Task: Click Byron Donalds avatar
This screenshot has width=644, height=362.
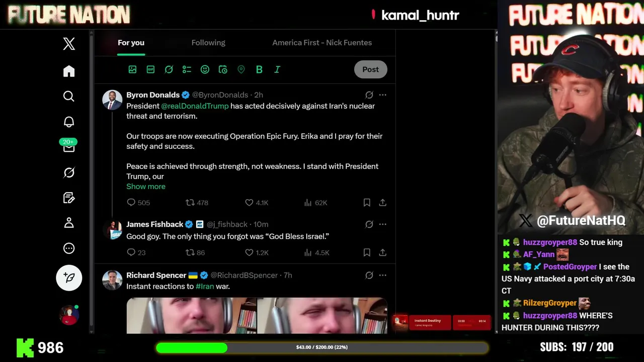Action: tap(112, 100)
